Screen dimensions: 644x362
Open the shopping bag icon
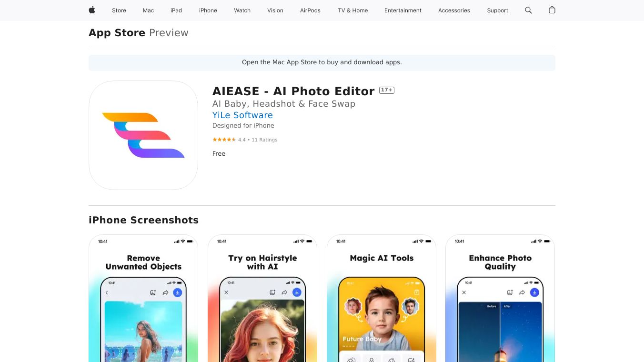point(552,10)
